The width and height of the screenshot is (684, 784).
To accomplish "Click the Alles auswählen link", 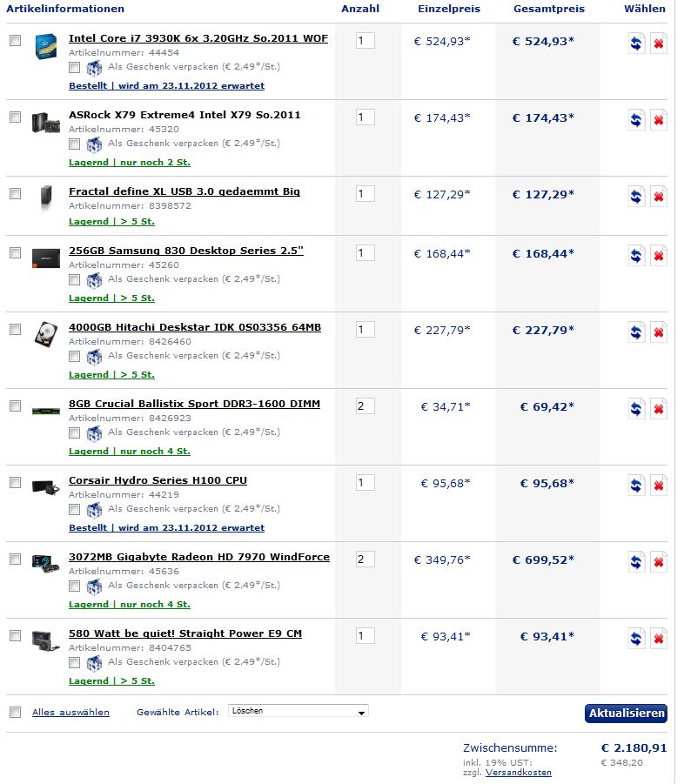I will point(70,713).
